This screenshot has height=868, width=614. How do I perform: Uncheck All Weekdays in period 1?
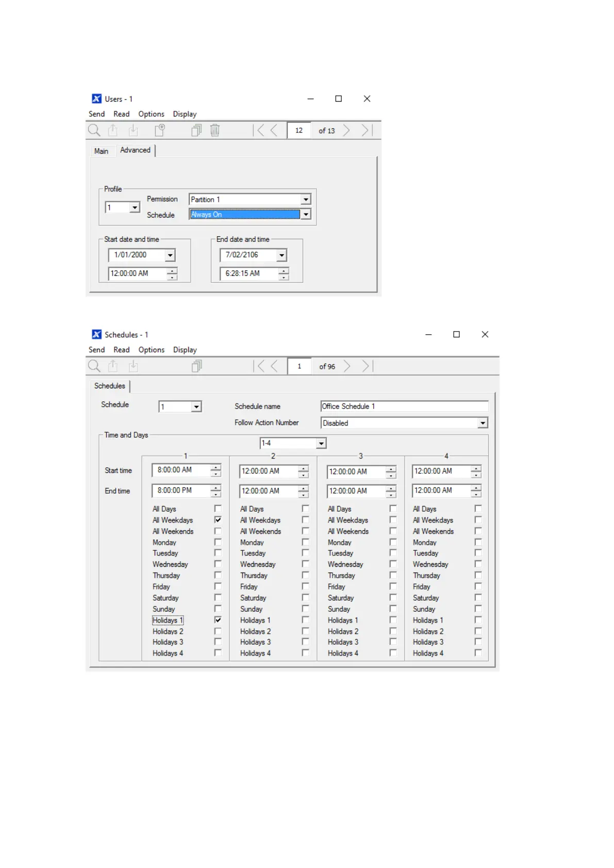218,520
